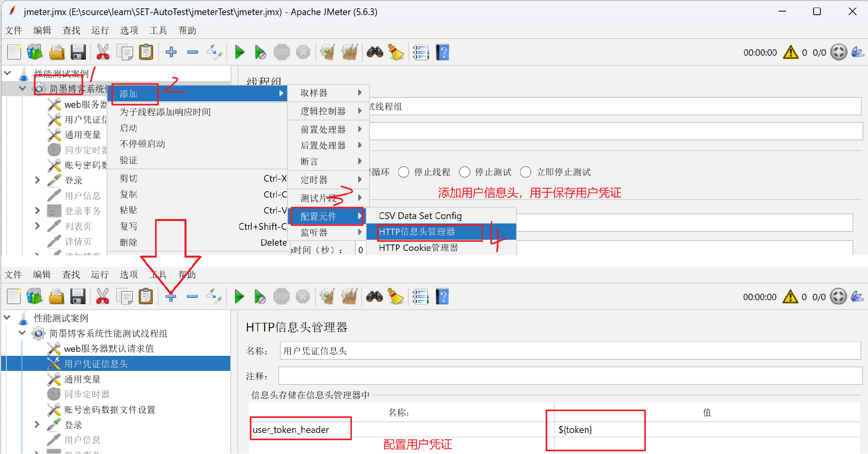Click the Cut scissors icon in top toolbar

pos(103,52)
